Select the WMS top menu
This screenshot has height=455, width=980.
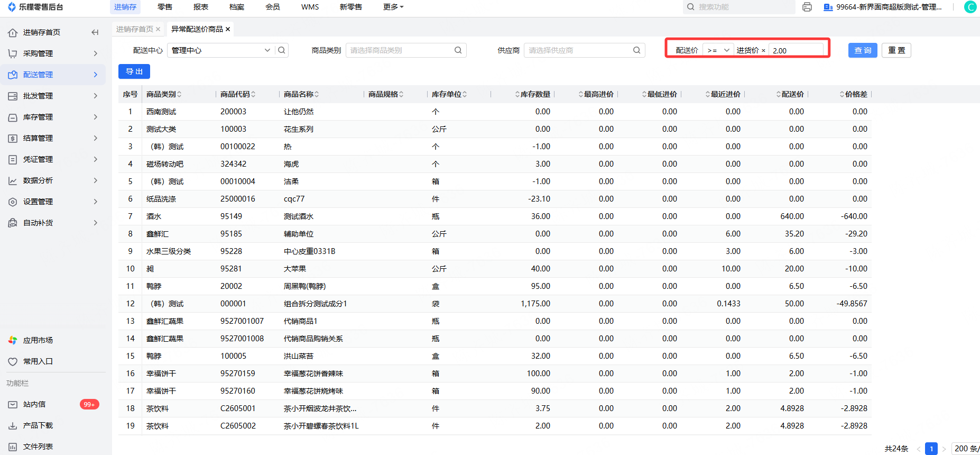310,7
